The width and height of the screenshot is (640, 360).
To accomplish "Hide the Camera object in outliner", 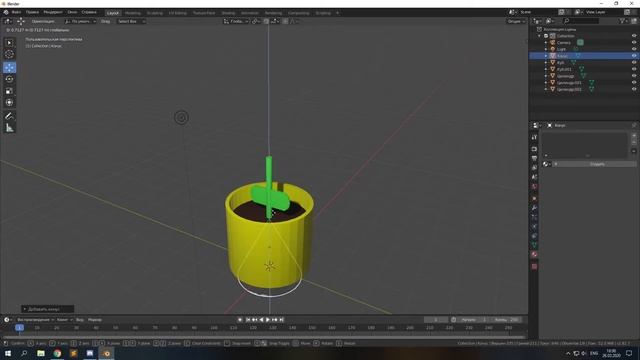I will tap(634, 42).
